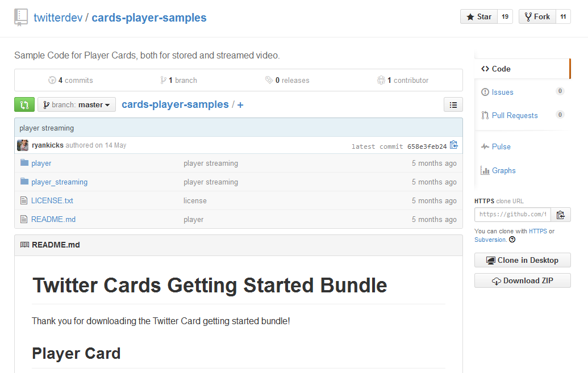Click the README.md file icon in the file list
Viewport: 588px width, 373px height.
pyautogui.click(x=24, y=219)
